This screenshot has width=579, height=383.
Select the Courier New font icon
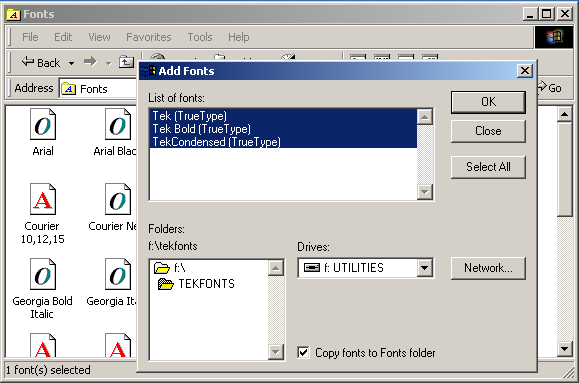tap(118, 199)
